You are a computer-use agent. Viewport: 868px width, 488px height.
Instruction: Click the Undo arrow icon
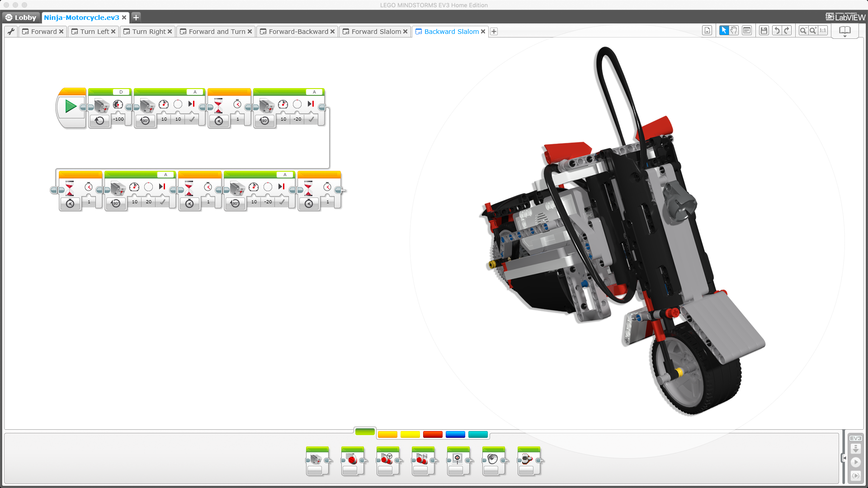click(777, 31)
